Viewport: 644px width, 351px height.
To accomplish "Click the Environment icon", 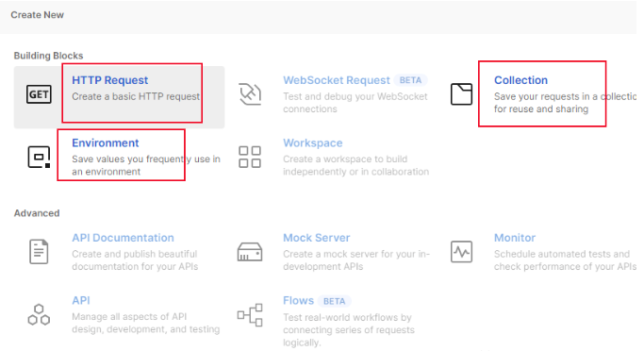I will pos(39,157).
